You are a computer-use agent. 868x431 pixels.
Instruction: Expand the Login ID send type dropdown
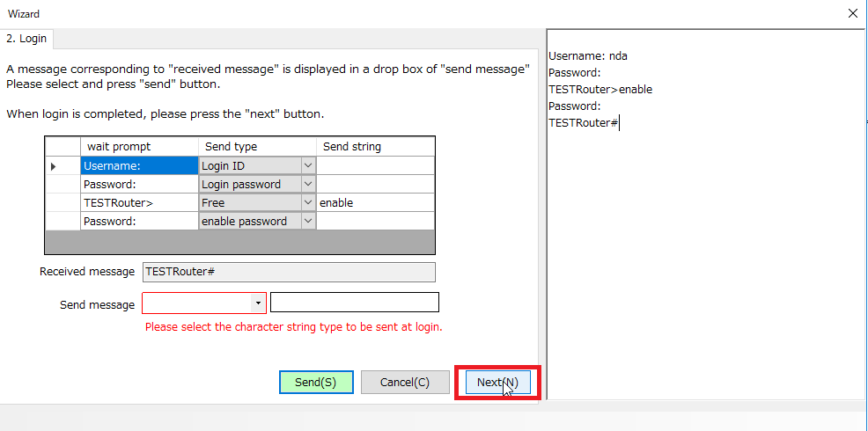point(307,165)
